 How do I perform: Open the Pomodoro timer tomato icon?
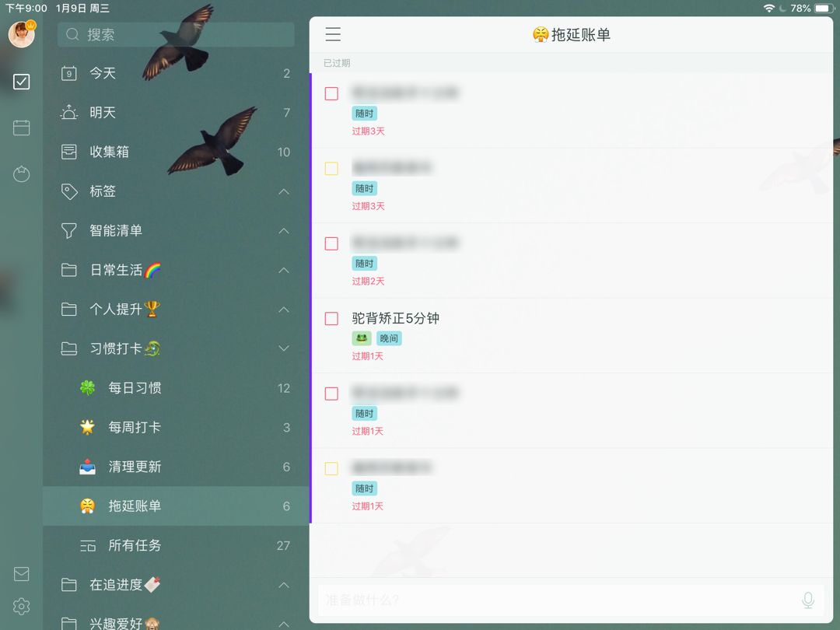(22, 174)
